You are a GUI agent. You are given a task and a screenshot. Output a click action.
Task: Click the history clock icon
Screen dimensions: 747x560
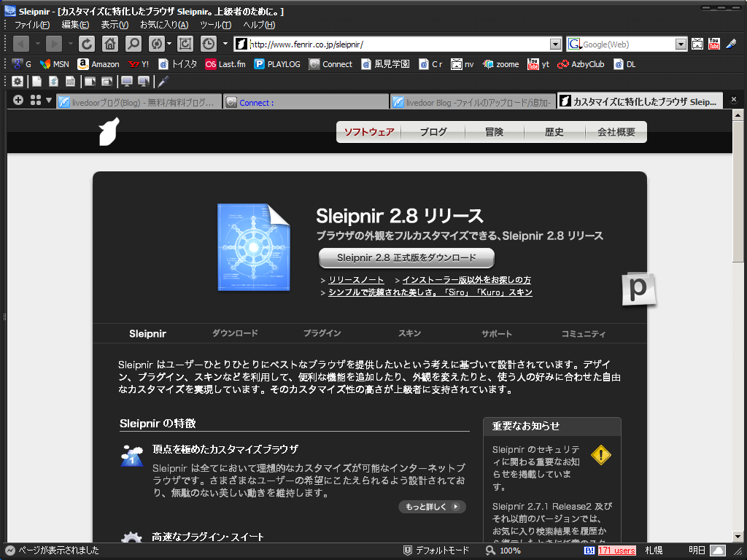pos(208,44)
